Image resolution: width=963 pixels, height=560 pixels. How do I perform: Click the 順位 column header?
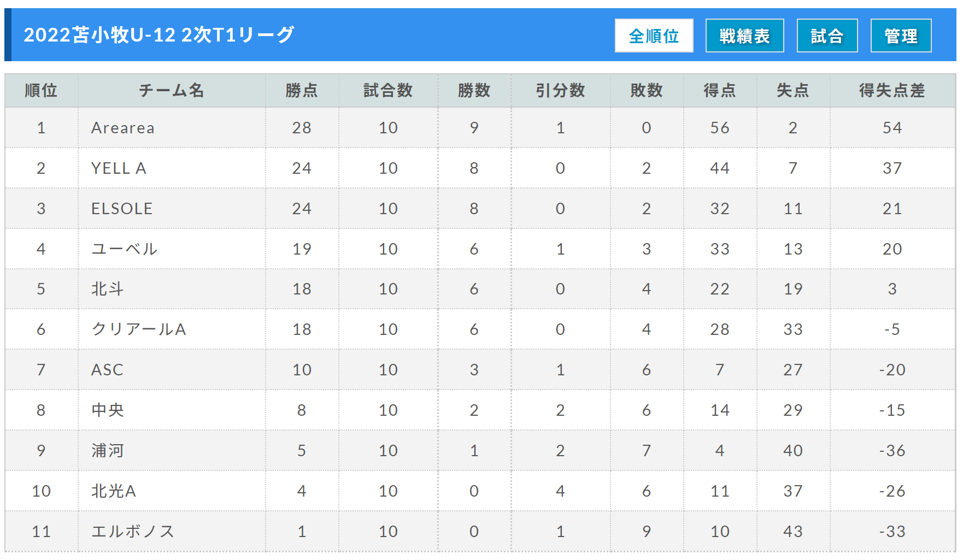click(41, 90)
